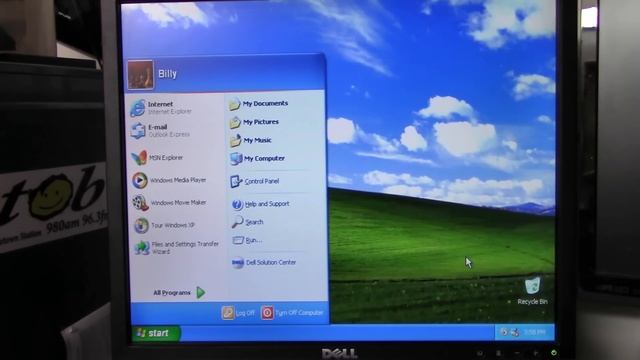Click the Windows Movie Maker label
640x360 pixels.
178,202
